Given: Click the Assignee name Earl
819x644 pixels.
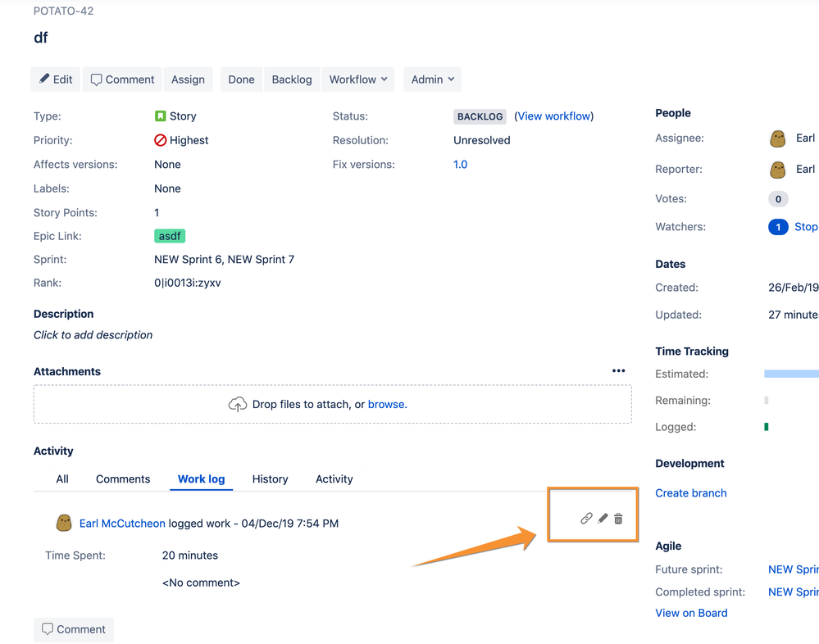Looking at the screenshot, I should pos(805,138).
